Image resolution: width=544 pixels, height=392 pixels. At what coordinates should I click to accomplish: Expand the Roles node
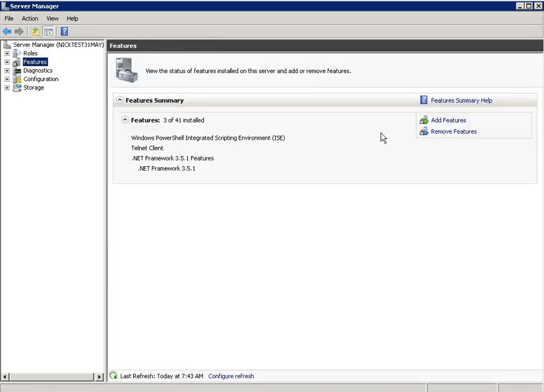click(7, 53)
